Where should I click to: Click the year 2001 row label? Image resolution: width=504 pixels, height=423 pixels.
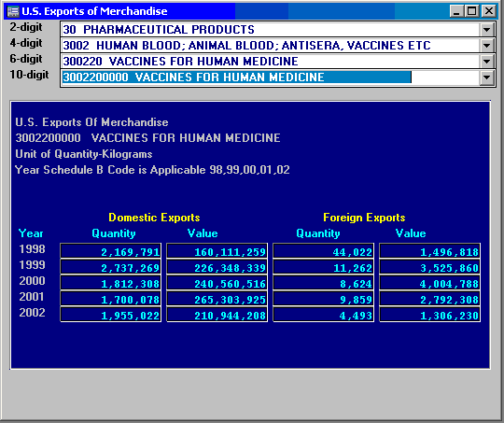click(x=32, y=296)
